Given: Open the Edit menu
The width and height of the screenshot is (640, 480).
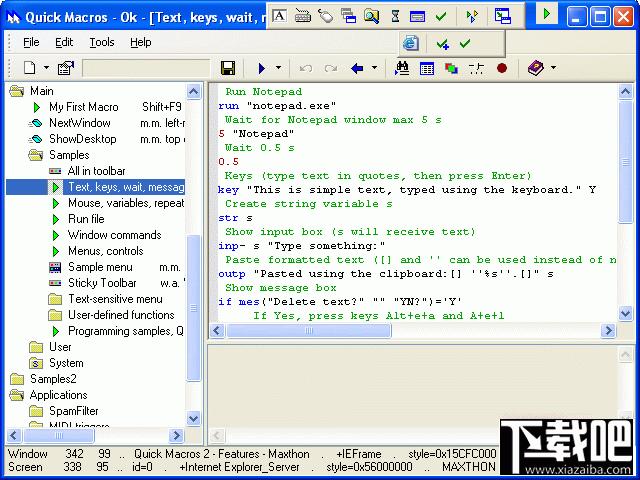Looking at the screenshot, I should click(64, 42).
